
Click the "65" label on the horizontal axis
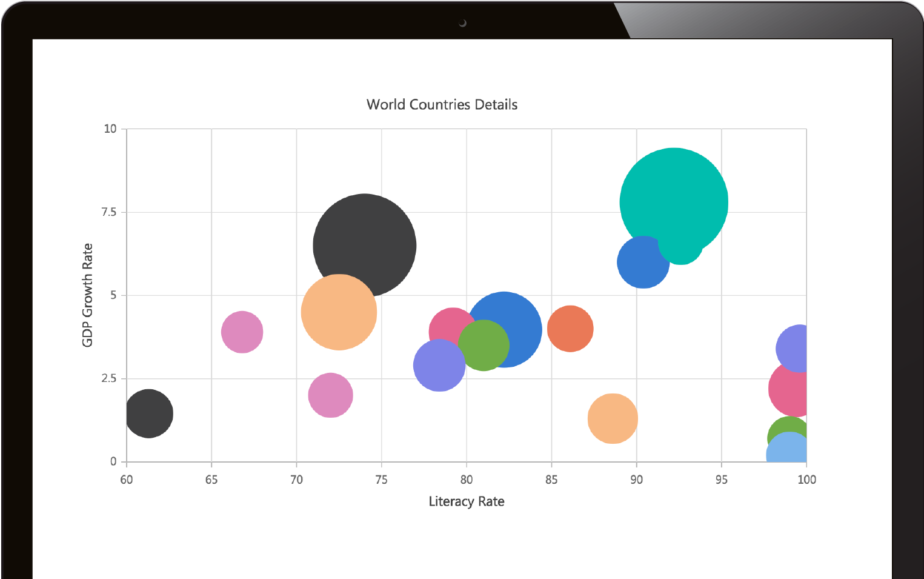pos(211,480)
